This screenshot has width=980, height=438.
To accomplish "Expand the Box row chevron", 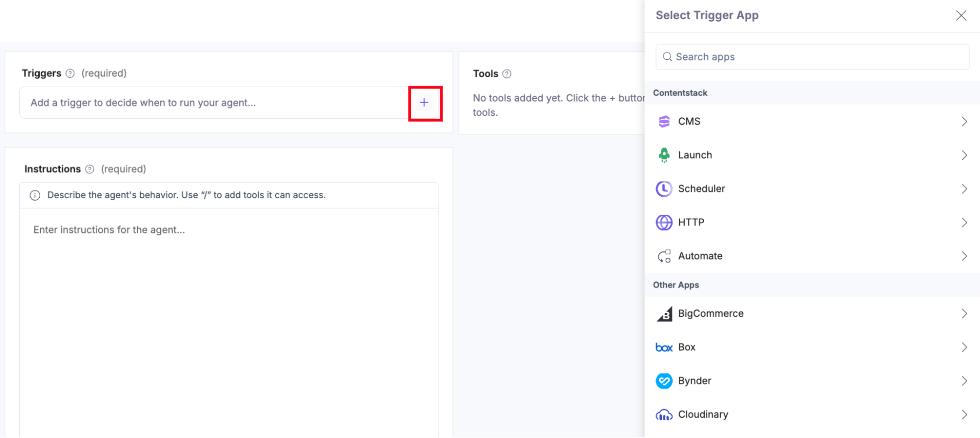I will [964, 347].
